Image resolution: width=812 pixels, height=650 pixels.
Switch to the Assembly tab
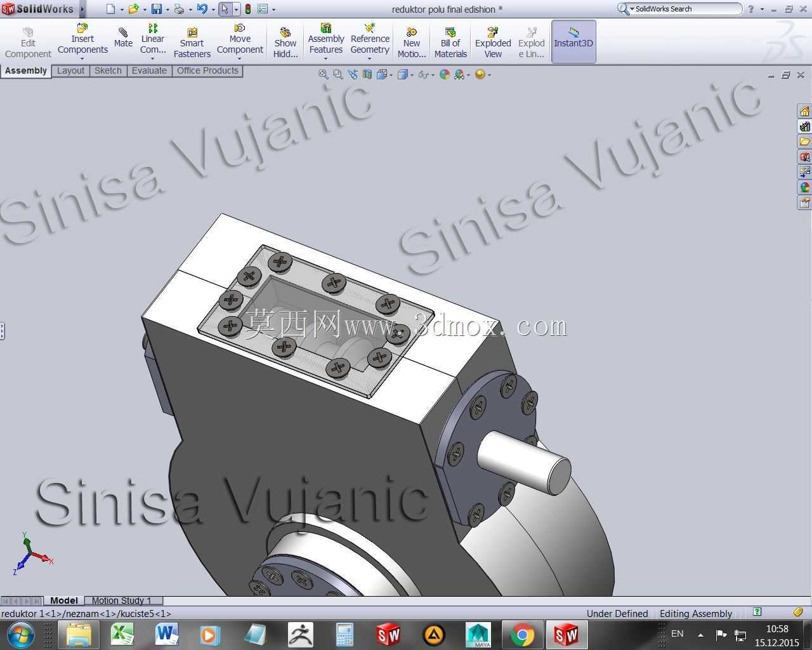[26, 70]
